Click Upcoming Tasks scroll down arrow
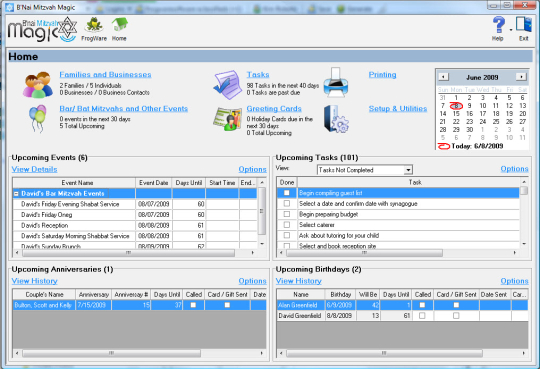The height and width of the screenshot is (369, 540). pyautogui.click(x=524, y=244)
